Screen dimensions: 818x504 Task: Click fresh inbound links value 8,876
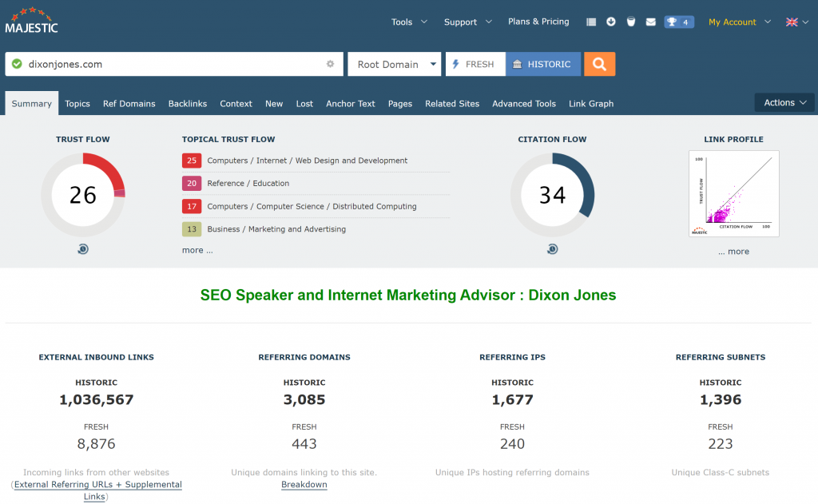click(97, 444)
